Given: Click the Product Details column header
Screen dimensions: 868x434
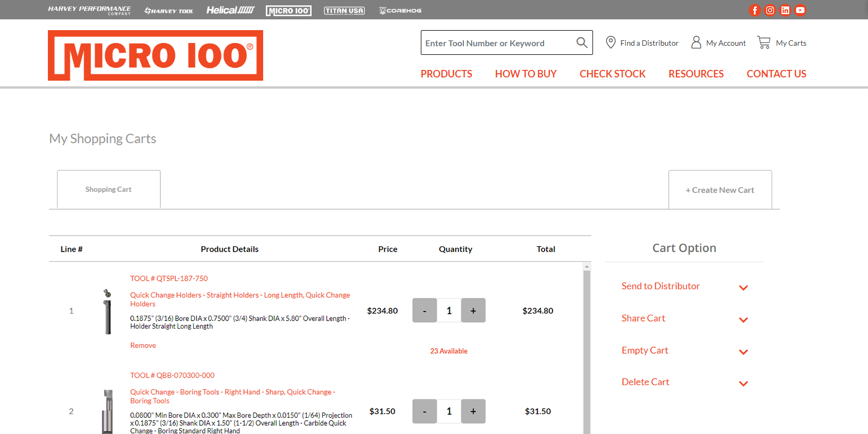Looking at the screenshot, I should (x=230, y=249).
